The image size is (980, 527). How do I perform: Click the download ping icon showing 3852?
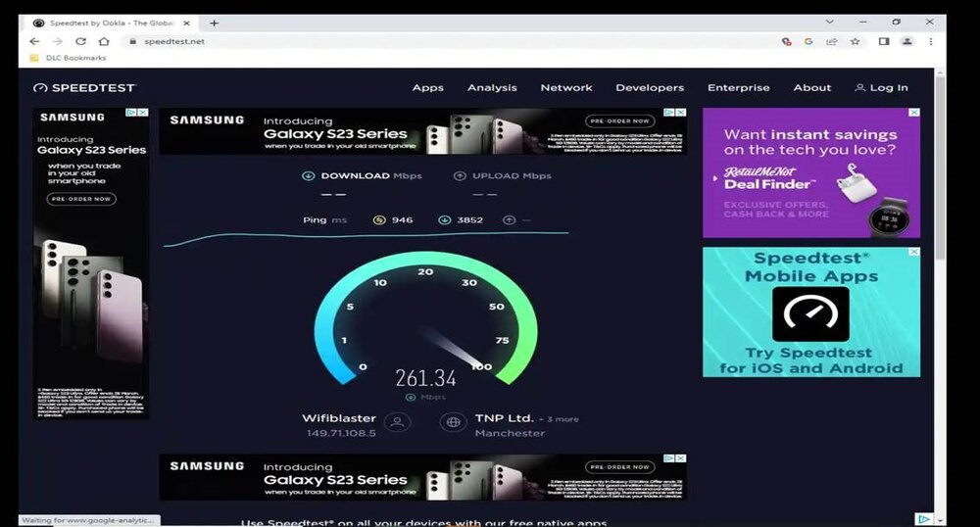point(444,219)
